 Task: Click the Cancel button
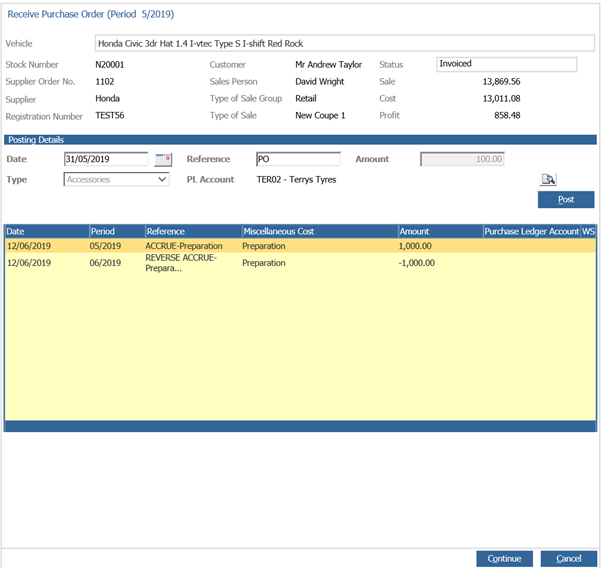click(569, 558)
